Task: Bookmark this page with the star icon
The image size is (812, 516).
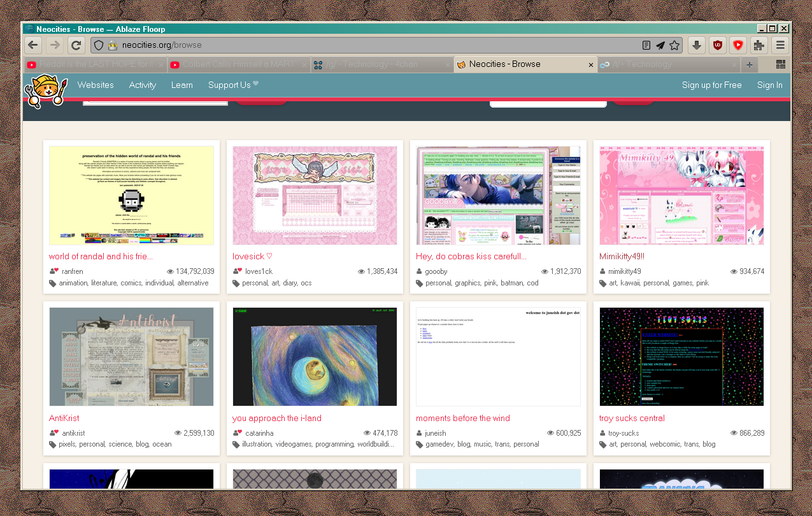Action: [x=674, y=45]
